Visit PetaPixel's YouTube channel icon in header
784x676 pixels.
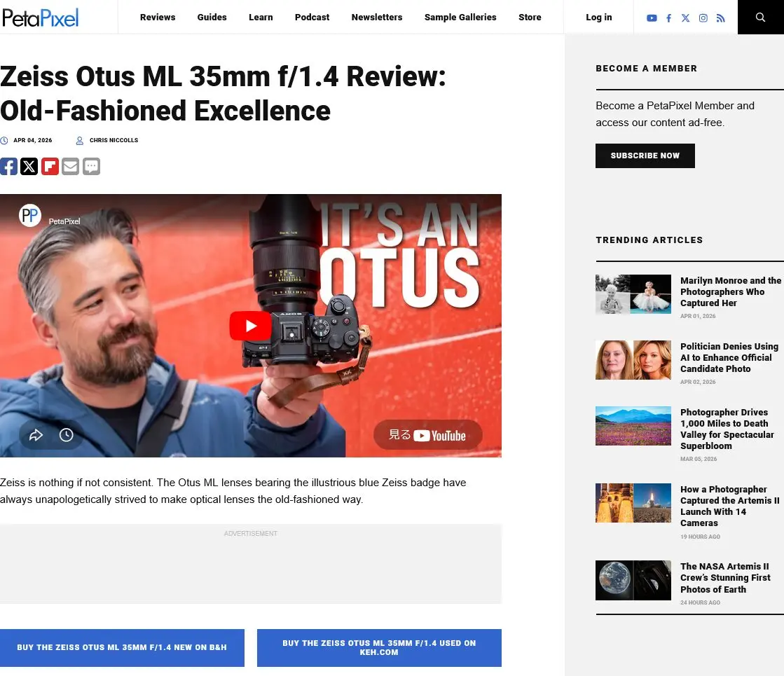(652, 18)
